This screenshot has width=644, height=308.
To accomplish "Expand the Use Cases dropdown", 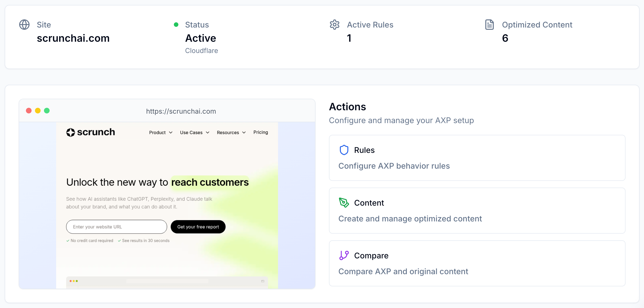I will pos(195,133).
